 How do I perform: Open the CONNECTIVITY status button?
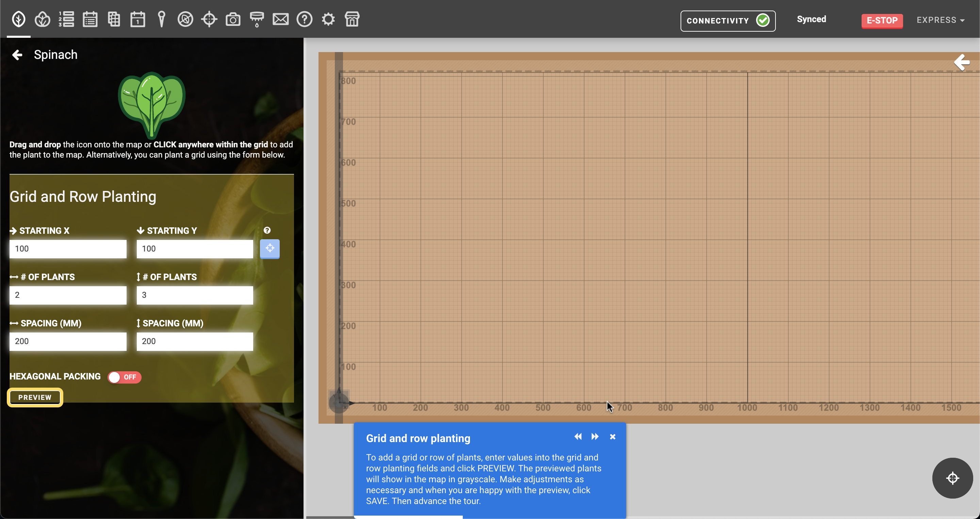(728, 20)
